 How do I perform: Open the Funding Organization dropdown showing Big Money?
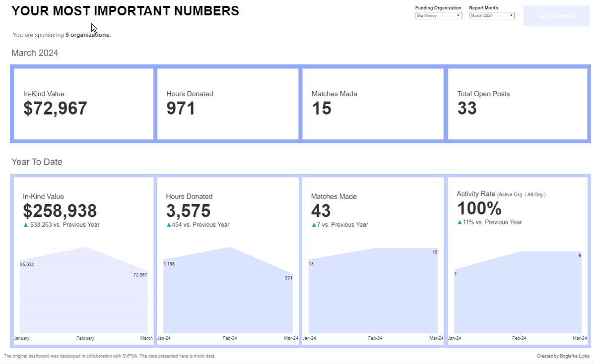[438, 15]
